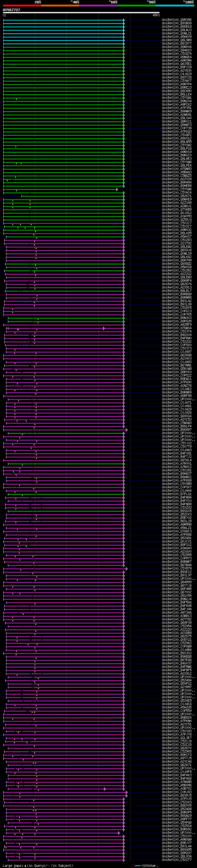Image resolution: width=197 pixels, height=868 pixels.
Task: Select label UniRef100_C4J629
Action: (x=177, y=74)
